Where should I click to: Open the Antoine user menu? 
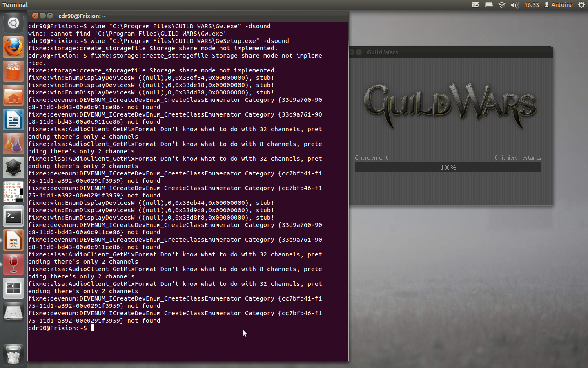click(x=558, y=5)
